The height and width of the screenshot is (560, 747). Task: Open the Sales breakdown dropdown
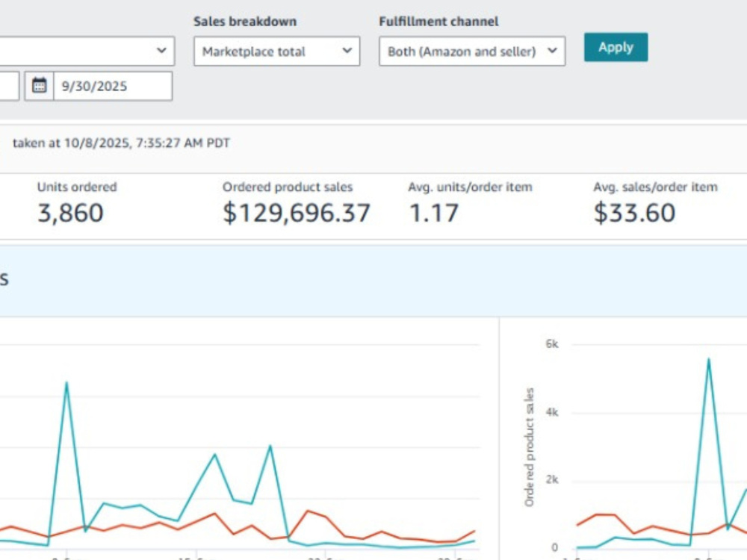[x=277, y=51]
